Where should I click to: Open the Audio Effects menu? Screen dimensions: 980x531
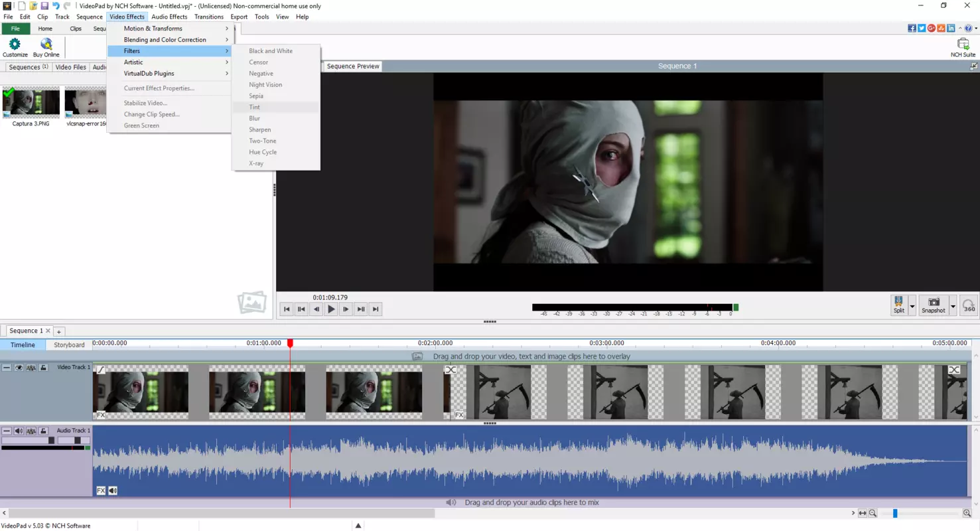(x=169, y=17)
